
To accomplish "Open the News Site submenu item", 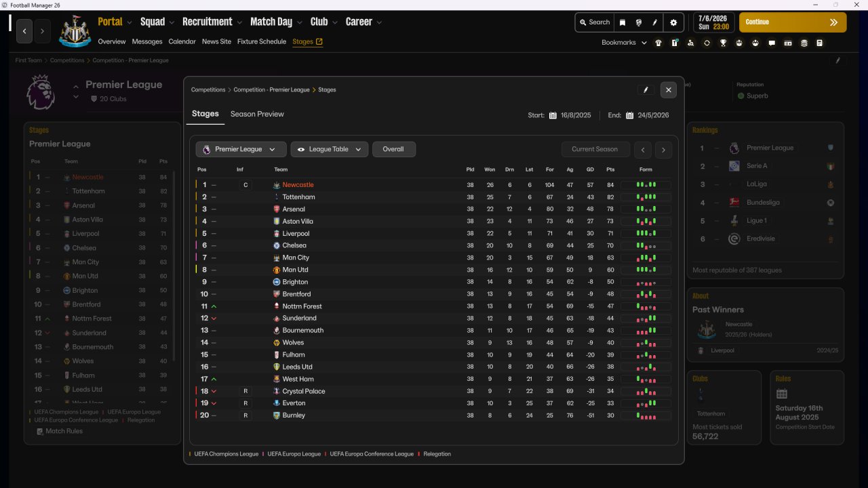I will (216, 41).
